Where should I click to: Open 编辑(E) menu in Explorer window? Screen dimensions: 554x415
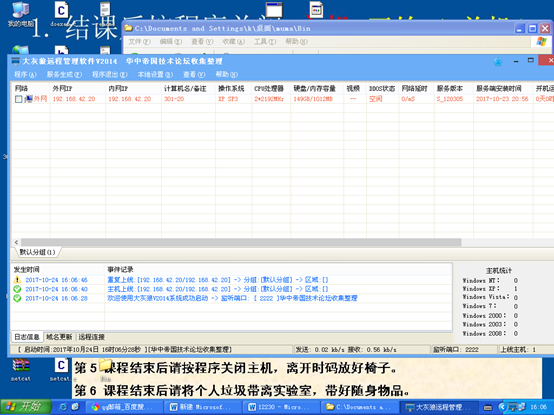tap(171, 42)
